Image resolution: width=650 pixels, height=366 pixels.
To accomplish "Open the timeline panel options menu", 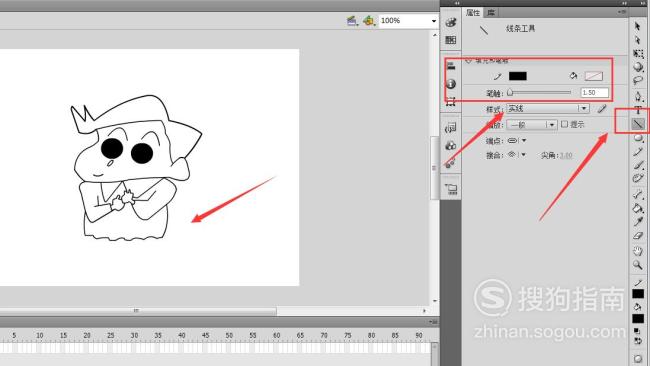I will click(x=434, y=322).
